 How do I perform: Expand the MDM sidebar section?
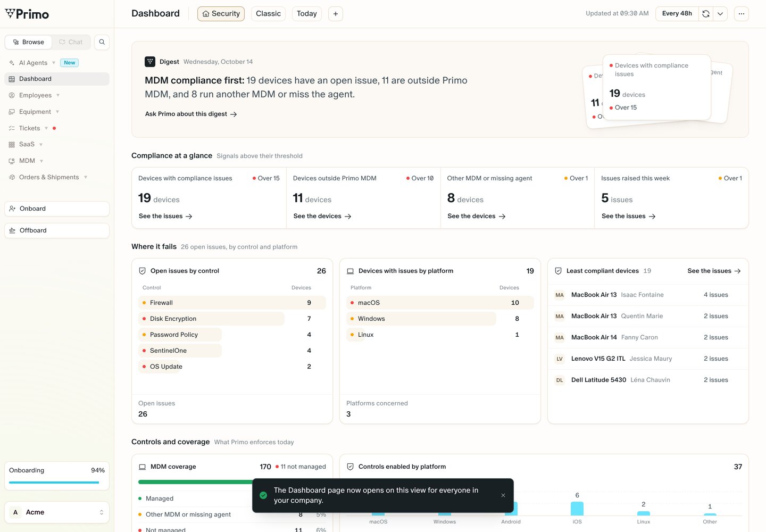point(41,161)
